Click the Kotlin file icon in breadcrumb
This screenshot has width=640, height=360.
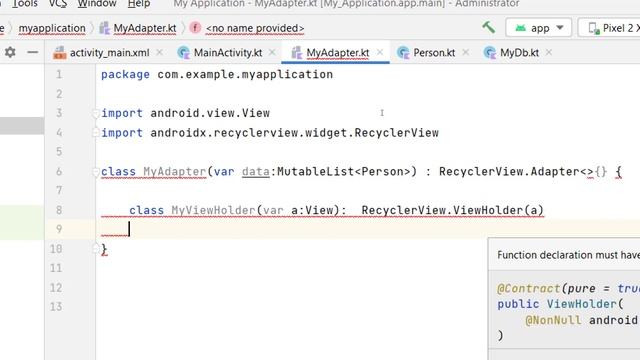(x=105, y=28)
